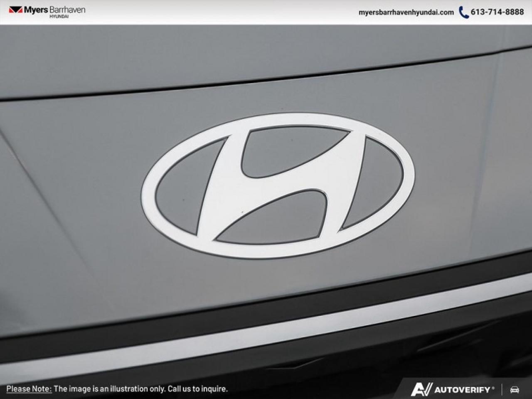532x399 pixels.
Task: Select the red checkered flag emblem
Action: tap(16, 9)
